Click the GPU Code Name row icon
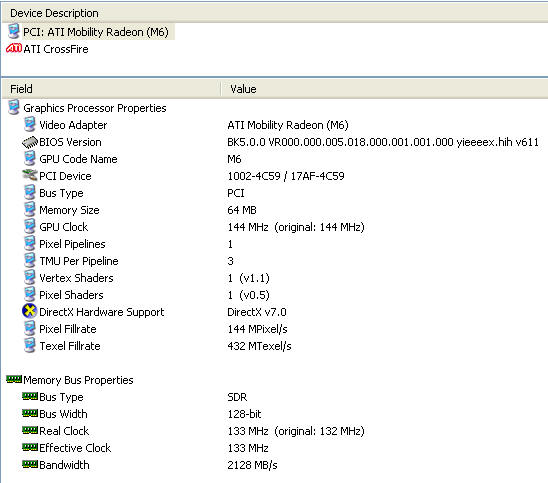Viewport: 548px width, 483px height. pyautogui.click(x=30, y=158)
